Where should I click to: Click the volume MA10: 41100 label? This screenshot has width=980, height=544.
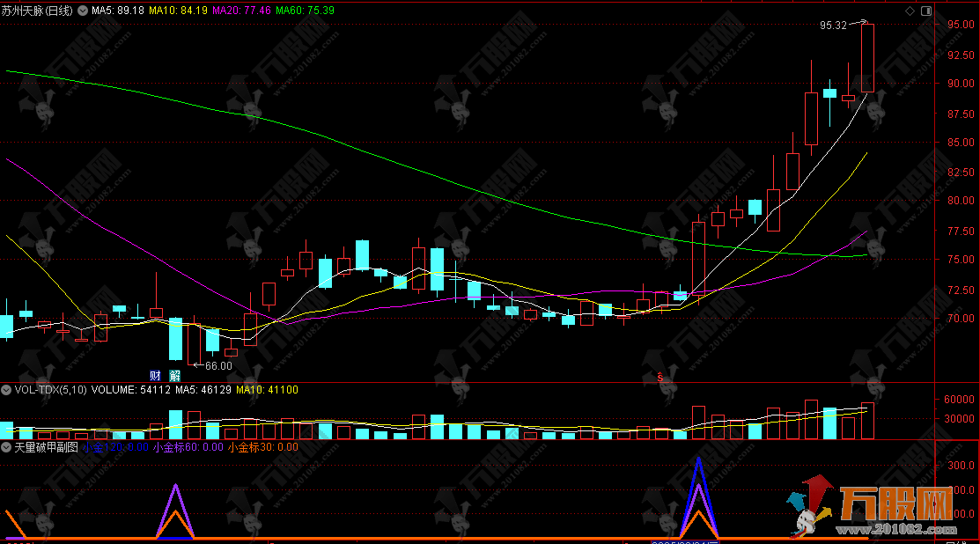[267, 390]
